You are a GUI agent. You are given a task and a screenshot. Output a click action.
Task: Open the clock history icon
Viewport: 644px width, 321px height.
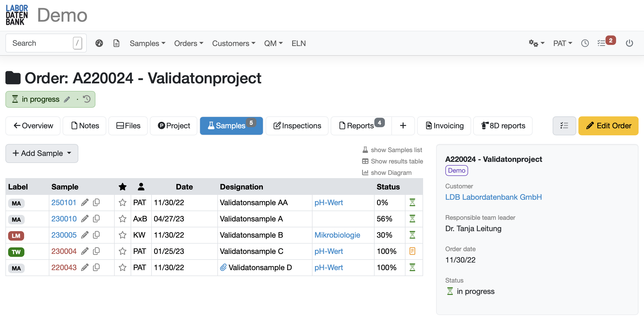[x=585, y=43]
